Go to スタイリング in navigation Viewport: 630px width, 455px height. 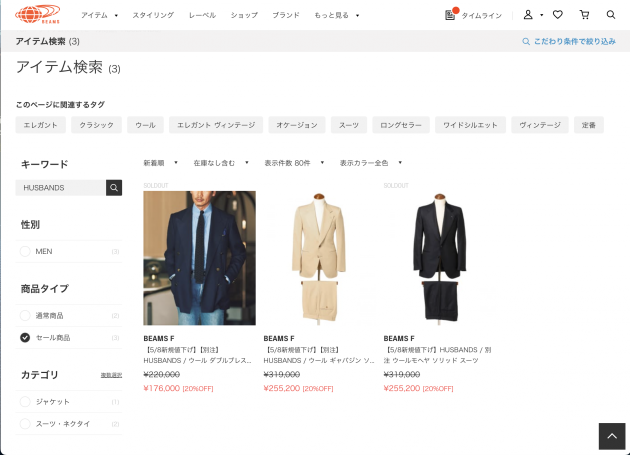153,15
